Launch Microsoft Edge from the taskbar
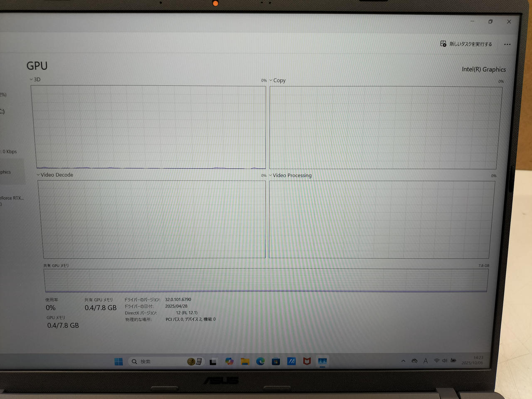The height and width of the screenshot is (399, 532). pos(261,362)
